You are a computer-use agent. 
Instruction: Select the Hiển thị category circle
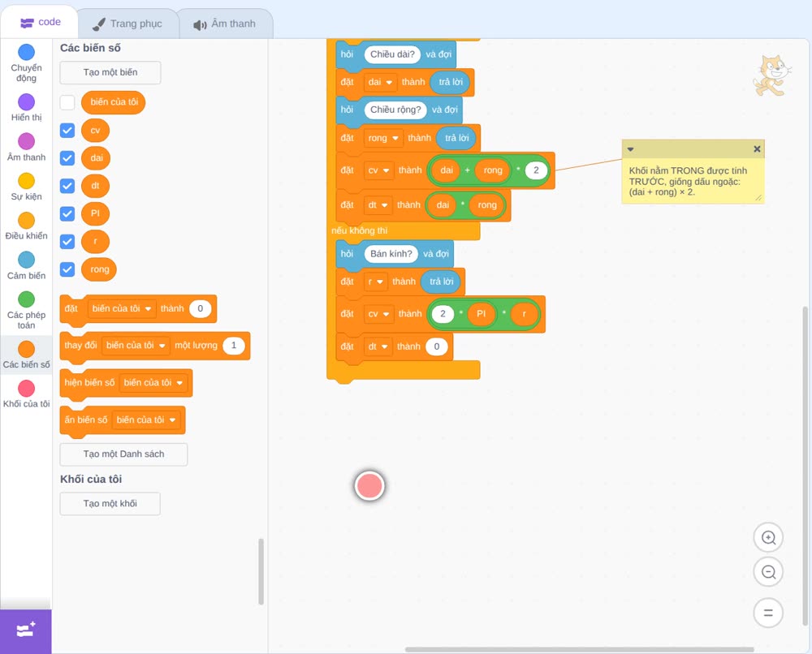(27, 102)
